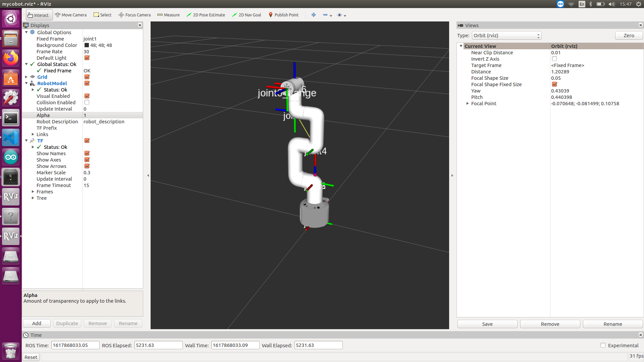Pick the Measure tool
Viewport: 644px width, 362px height.
[168, 15]
